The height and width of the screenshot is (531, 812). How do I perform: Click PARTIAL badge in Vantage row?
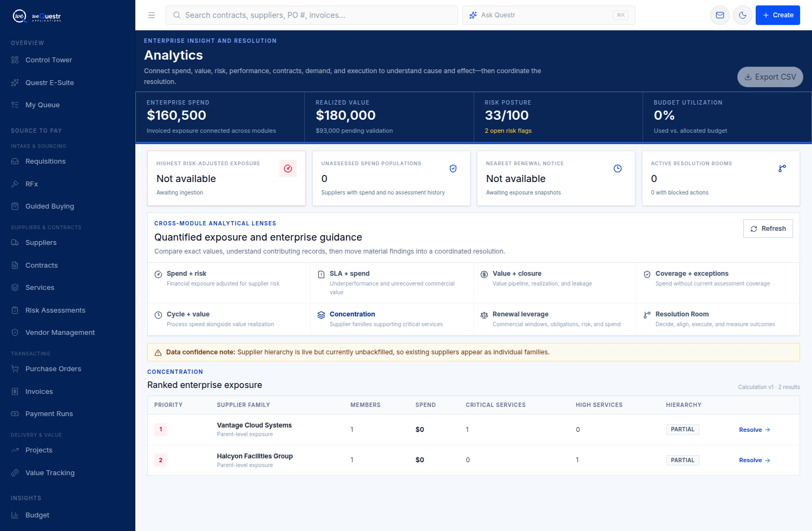click(x=683, y=429)
